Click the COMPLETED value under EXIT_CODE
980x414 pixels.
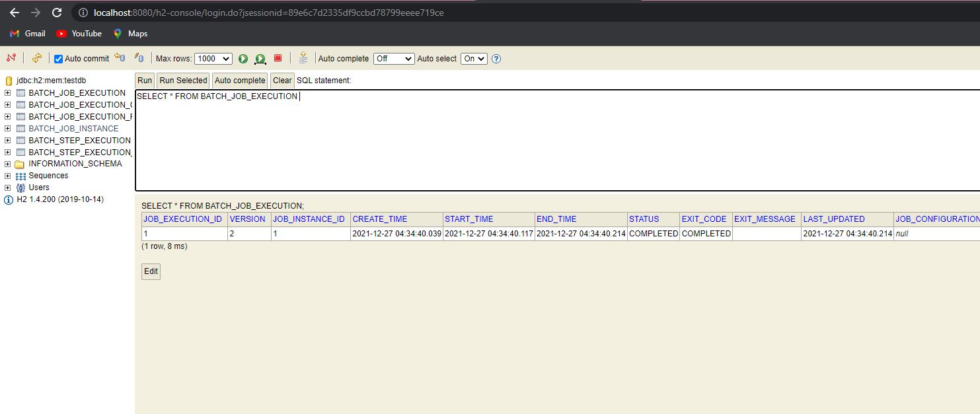[706, 234]
